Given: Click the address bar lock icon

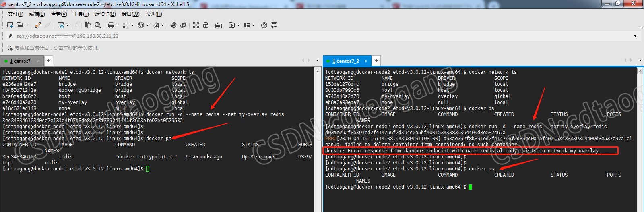Looking at the screenshot, I should (11, 36).
